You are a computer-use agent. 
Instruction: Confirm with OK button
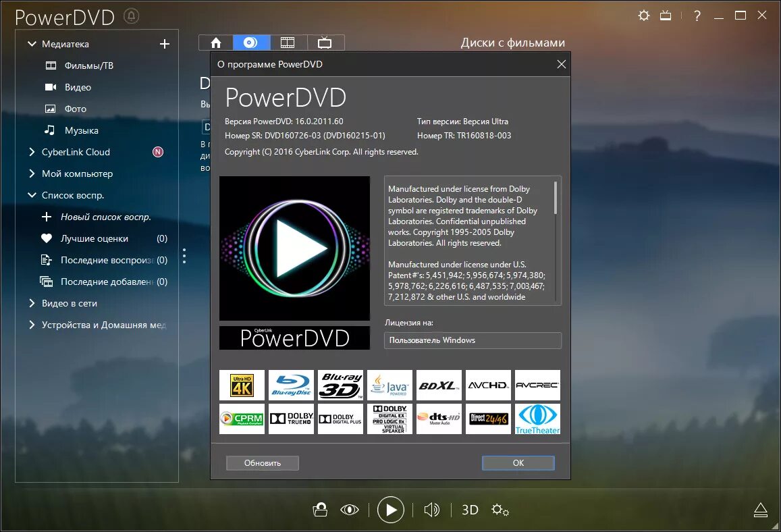click(x=518, y=462)
